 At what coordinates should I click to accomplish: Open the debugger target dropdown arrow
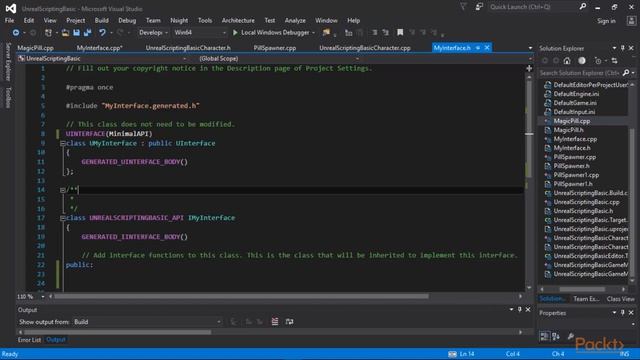click(313, 33)
